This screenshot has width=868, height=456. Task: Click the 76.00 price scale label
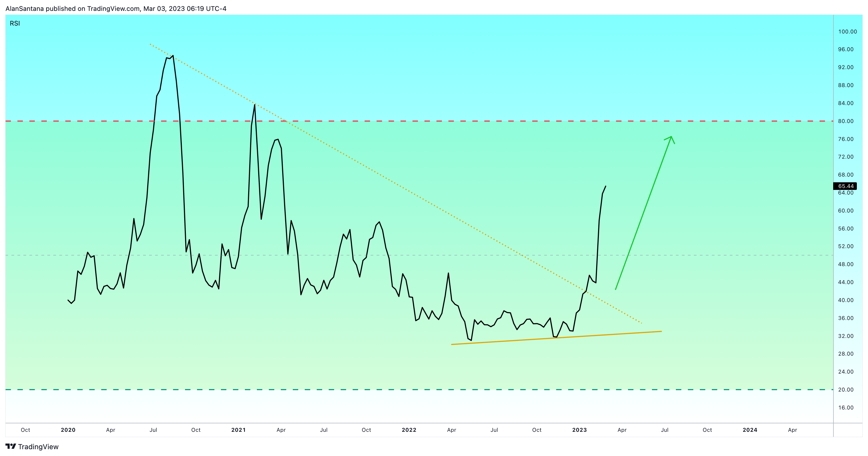click(846, 139)
